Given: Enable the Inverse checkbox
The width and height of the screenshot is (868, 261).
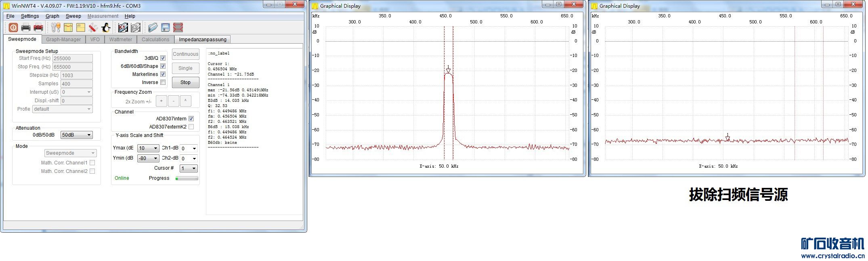Looking at the screenshot, I should pyautogui.click(x=163, y=82).
